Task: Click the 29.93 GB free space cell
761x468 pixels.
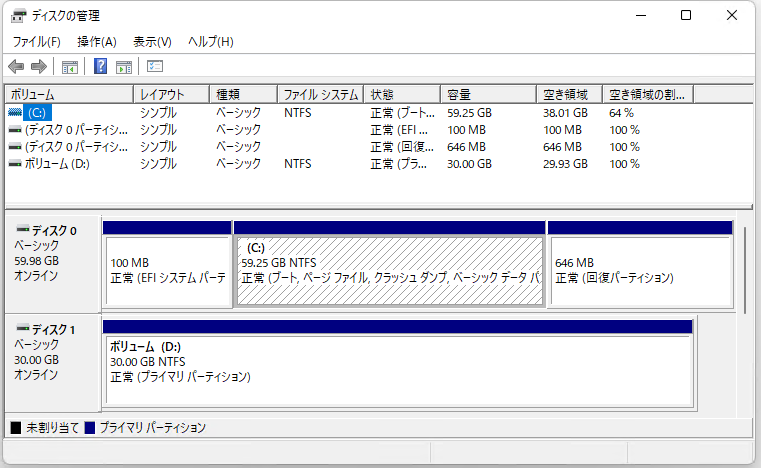Action: 565,164
